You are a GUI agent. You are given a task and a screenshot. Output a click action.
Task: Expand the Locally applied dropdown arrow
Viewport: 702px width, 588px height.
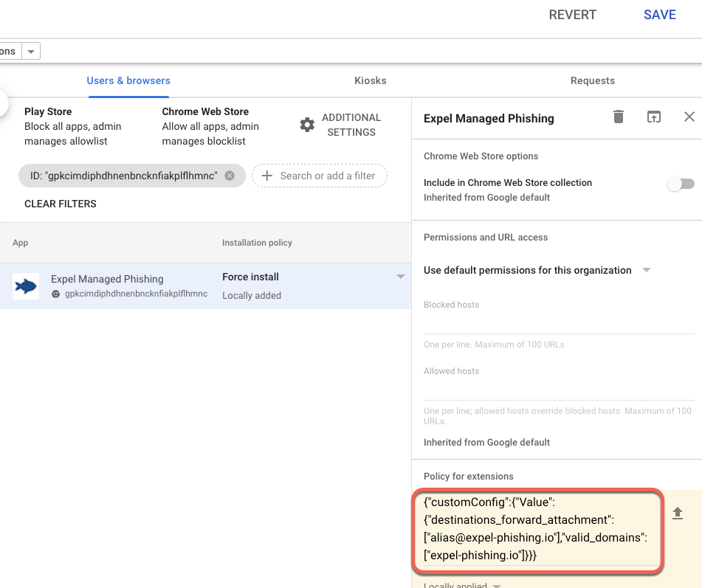click(x=497, y=585)
